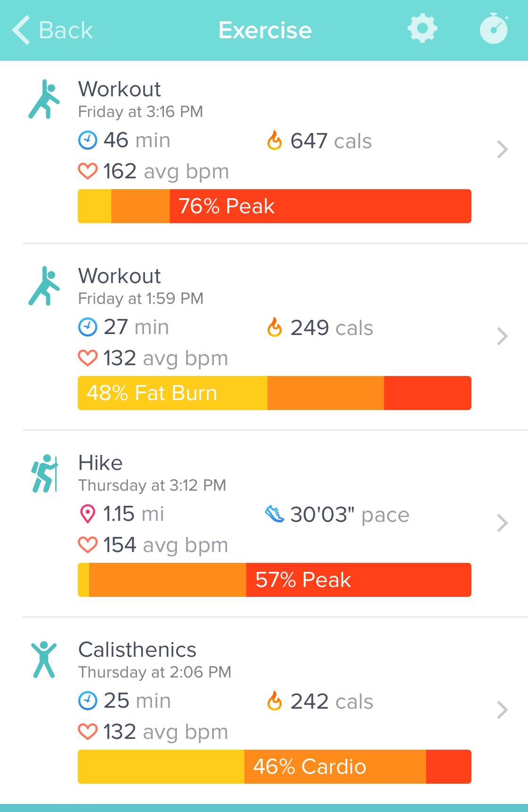Expand the Friday 1:59 PM Workout chevron

coord(502,336)
